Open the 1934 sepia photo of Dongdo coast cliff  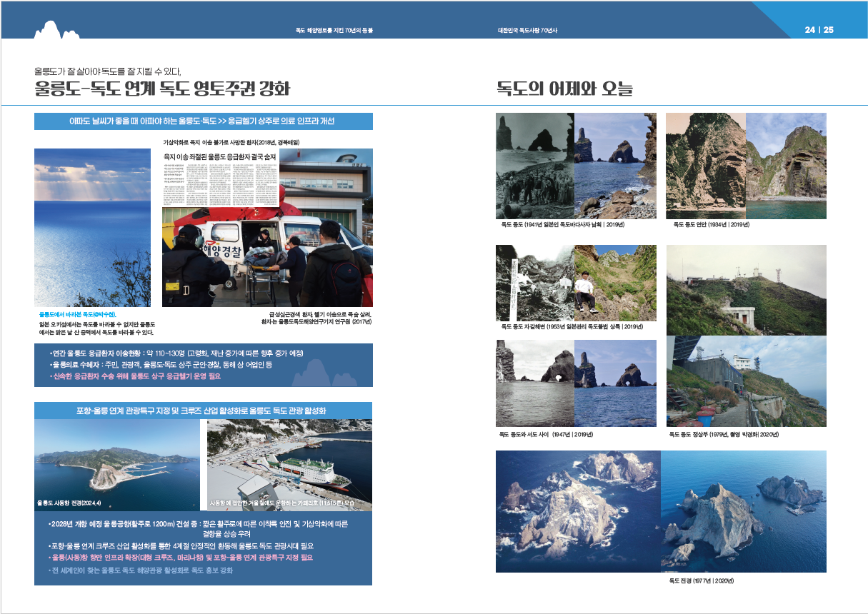(x=706, y=166)
